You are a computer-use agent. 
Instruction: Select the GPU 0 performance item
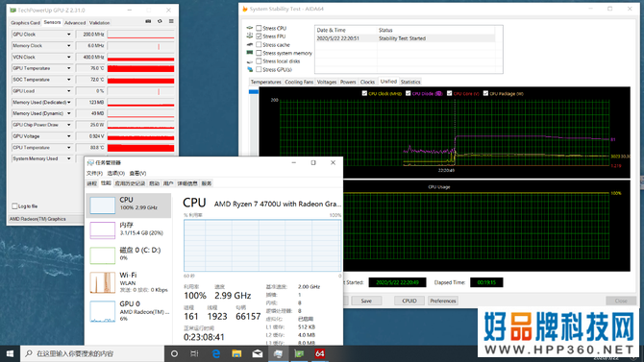coord(128,310)
